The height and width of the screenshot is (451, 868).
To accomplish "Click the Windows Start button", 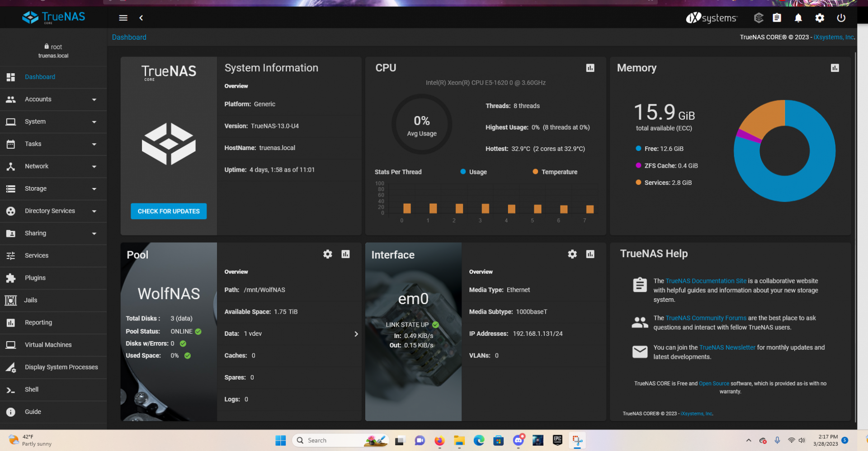I will (281, 441).
